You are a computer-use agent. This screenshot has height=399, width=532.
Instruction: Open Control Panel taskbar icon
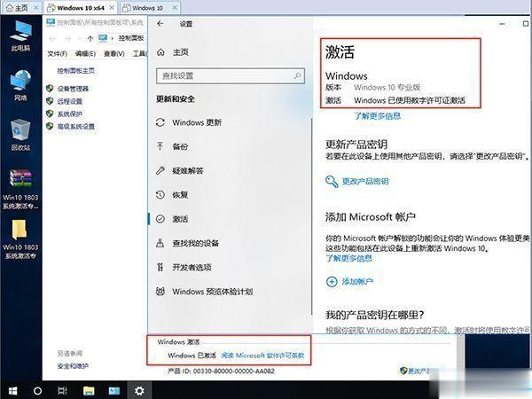tap(114, 391)
